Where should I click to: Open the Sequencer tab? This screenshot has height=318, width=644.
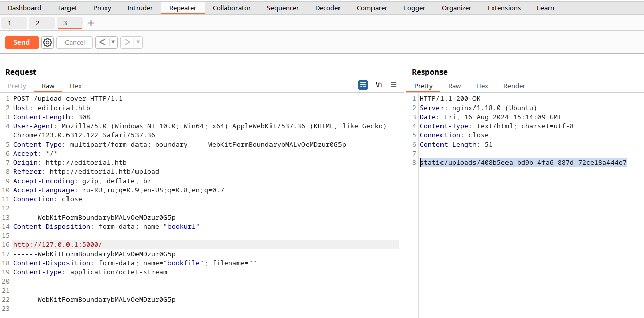coord(283,8)
